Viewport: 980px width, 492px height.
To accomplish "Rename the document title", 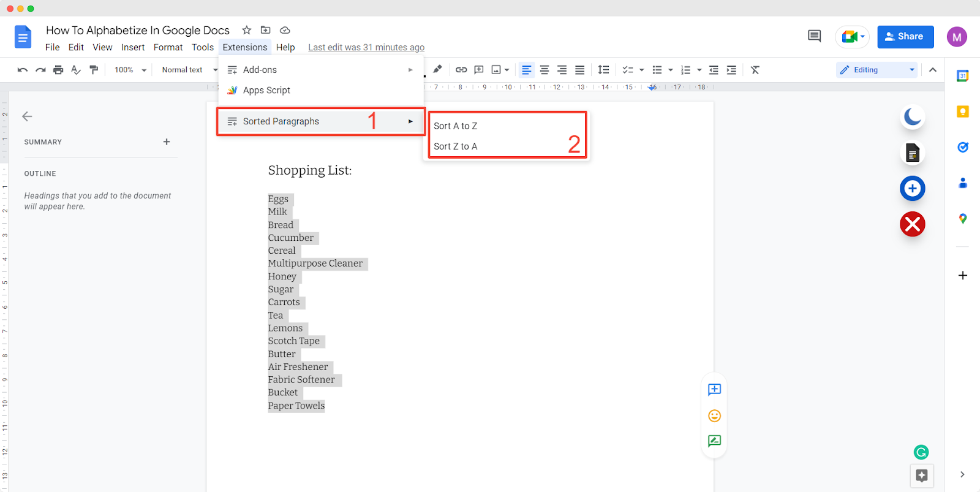I will coord(138,30).
